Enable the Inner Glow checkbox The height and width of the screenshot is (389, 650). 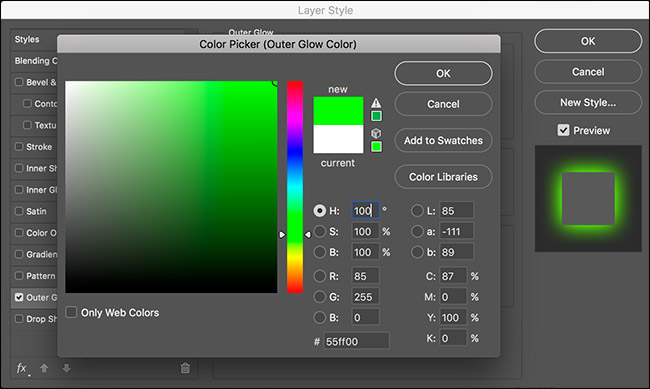point(19,190)
